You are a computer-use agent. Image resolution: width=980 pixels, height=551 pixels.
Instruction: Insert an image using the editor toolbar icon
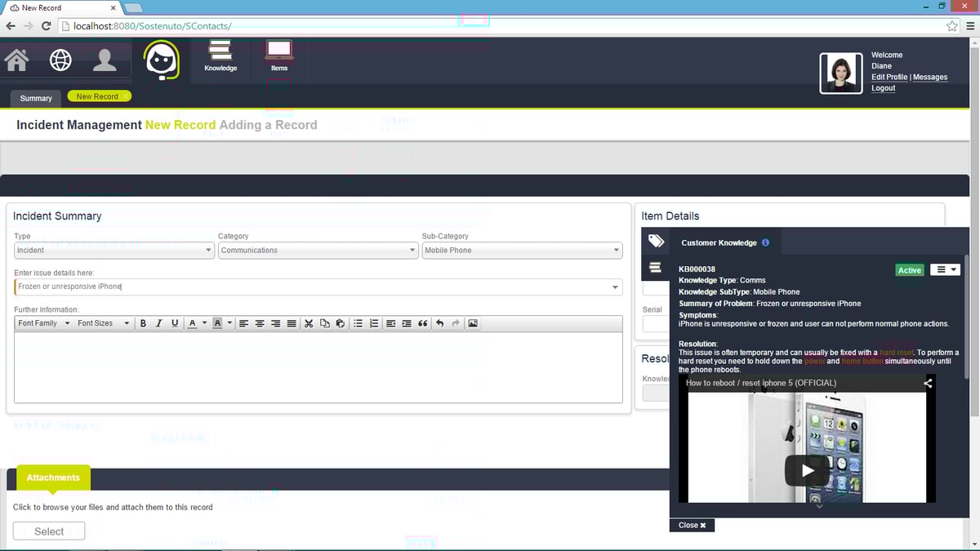[x=473, y=323]
